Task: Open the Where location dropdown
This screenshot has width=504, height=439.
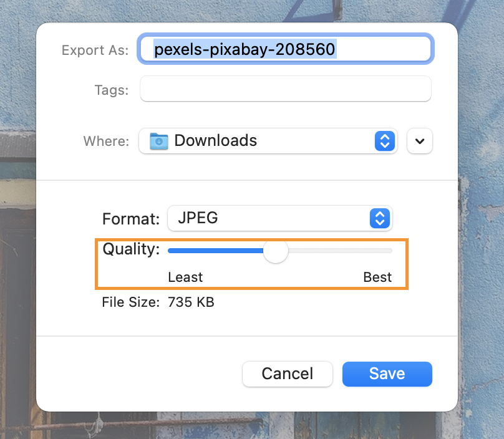Action: 268,141
